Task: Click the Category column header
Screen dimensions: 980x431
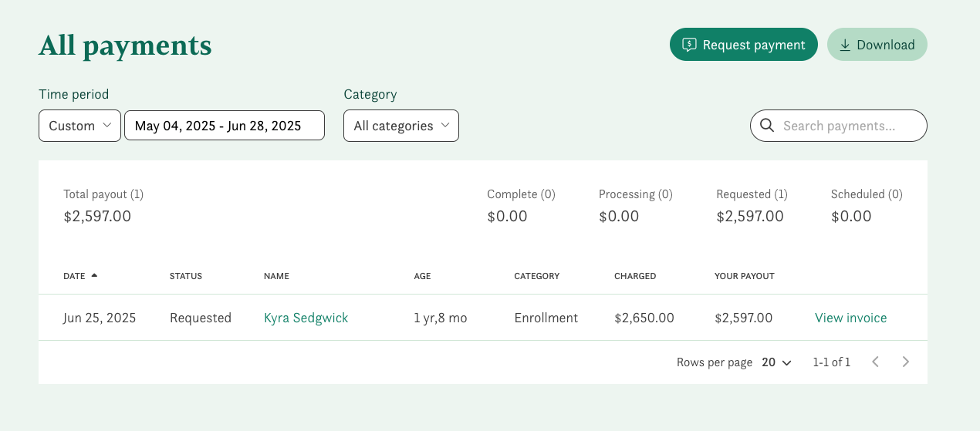Action: coord(536,276)
